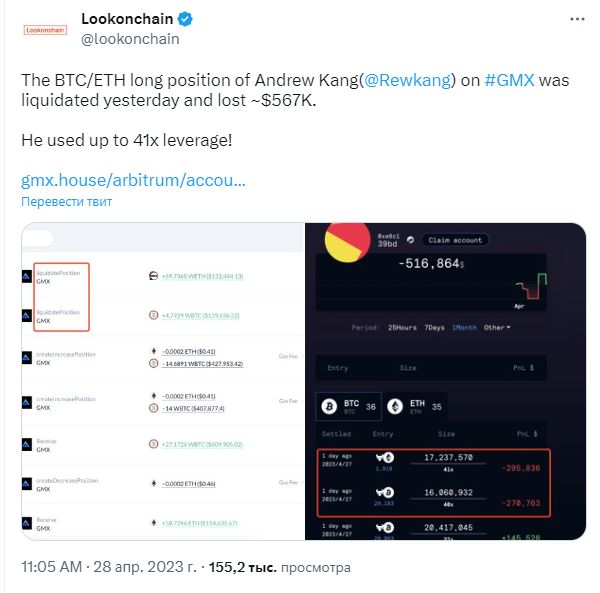Open the Other period dropdown
Viewport: 600px width, 593px height.
pos(497,327)
